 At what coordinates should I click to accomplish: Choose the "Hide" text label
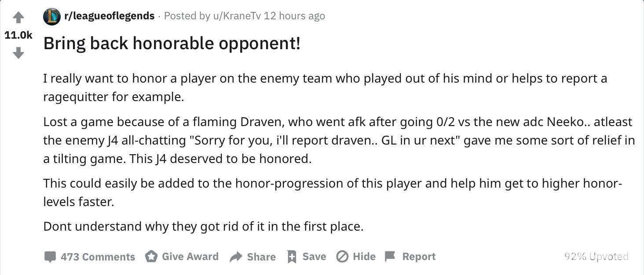(364, 257)
